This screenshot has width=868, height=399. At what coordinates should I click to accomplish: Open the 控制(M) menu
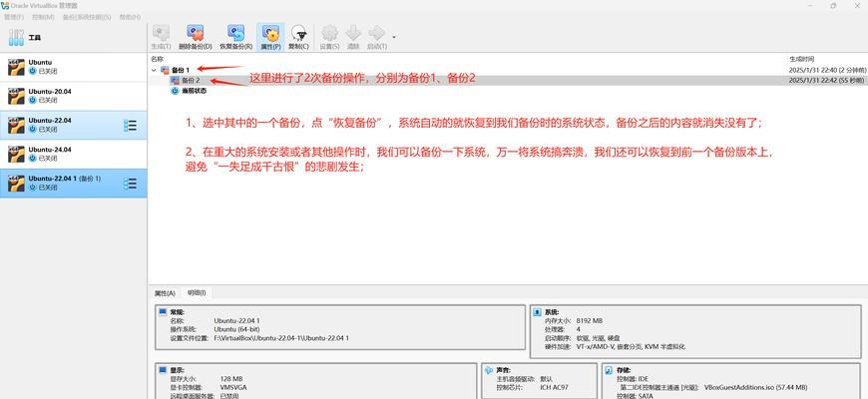pyautogui.click(x=43, y=17)
